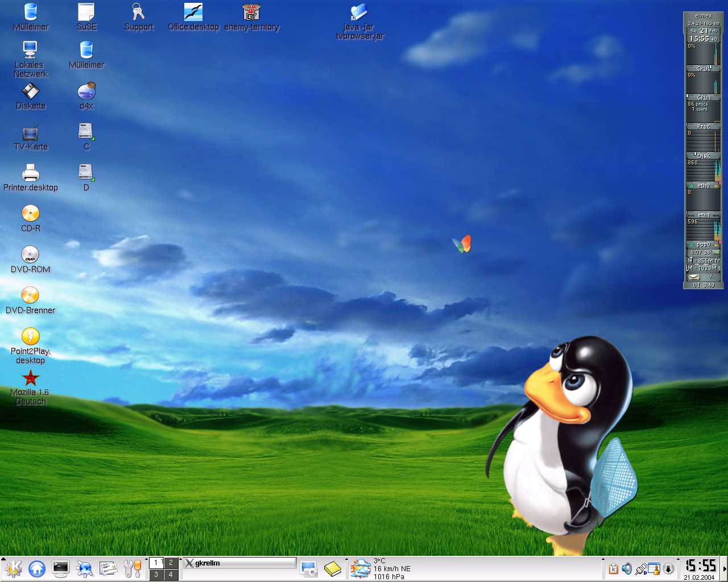Viewport: 728px width, 582px height.
Task: Open the speaker volume tray icon
Action: tap(627, 568)
